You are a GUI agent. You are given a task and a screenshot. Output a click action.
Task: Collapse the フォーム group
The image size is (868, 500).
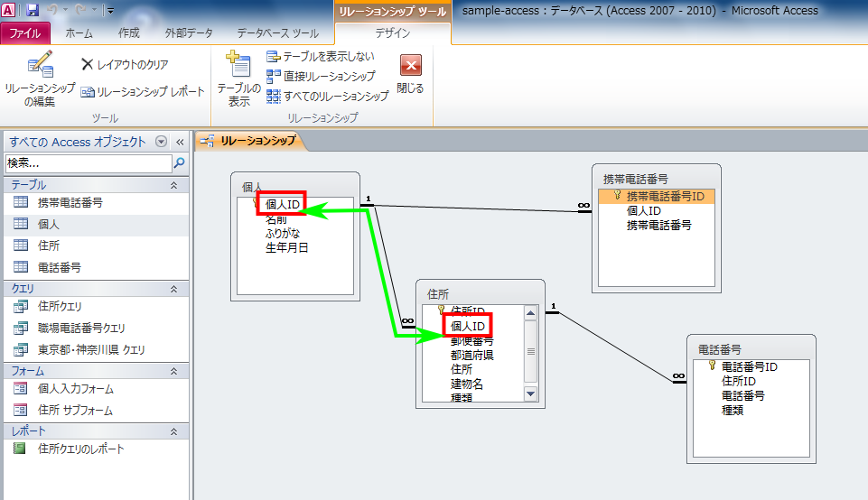(x=173, y=371)
